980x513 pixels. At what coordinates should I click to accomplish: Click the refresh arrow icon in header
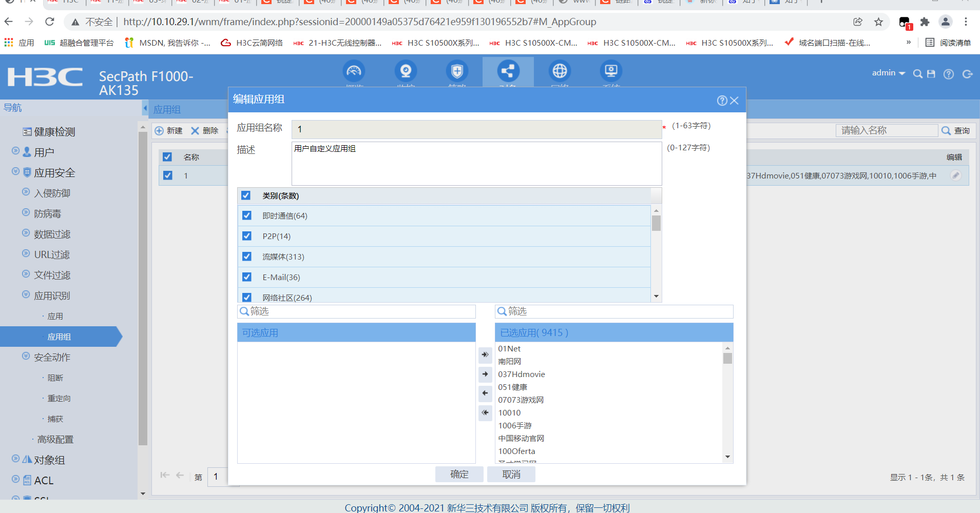[x=967, y=74]
